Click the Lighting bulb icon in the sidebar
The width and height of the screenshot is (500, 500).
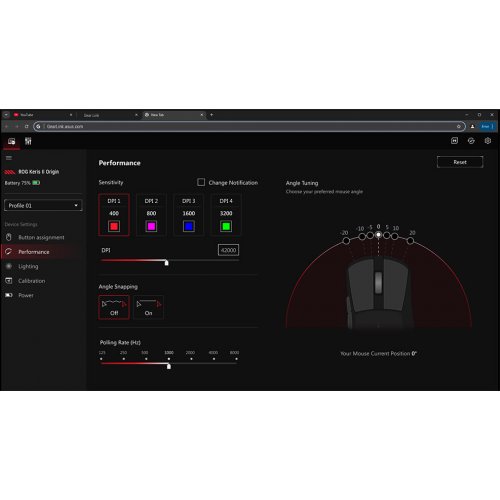pyautogui.click(x=9, y=266)
